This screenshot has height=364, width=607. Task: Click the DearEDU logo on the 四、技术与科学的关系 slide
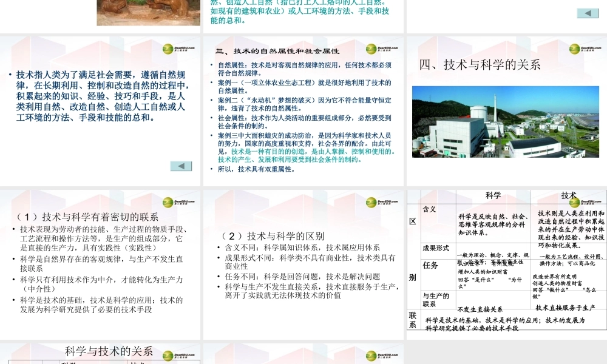[585, 49]
